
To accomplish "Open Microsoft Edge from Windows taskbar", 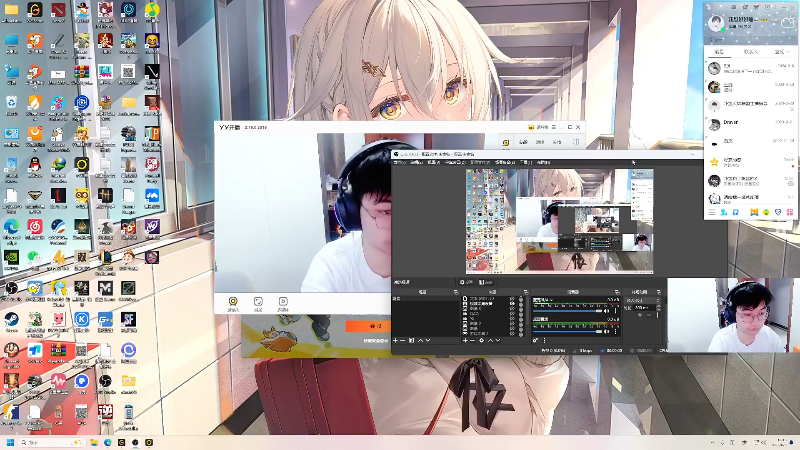I will click(108, 442).
